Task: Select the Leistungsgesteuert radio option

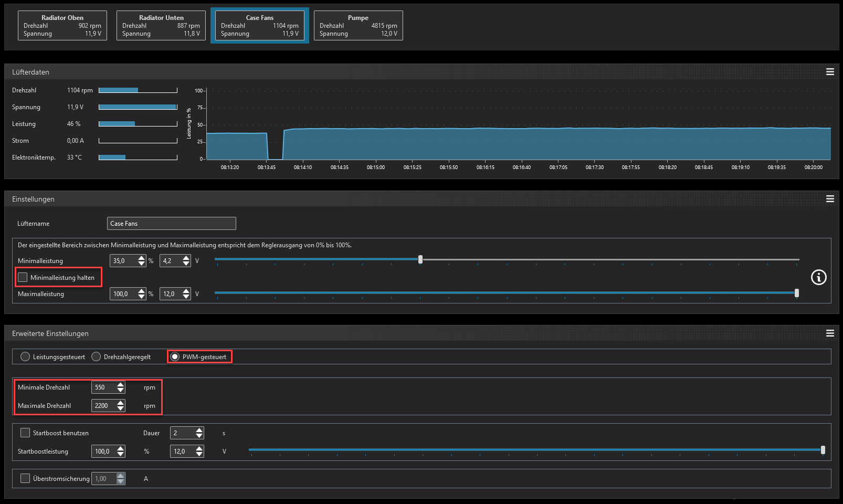Action: pyautogui.click(x=25, y=357)
